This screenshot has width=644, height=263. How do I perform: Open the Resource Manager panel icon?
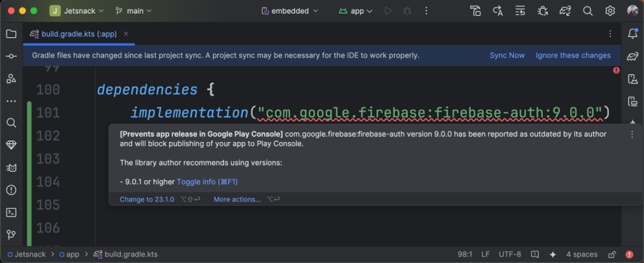click(x=11, y=78)
